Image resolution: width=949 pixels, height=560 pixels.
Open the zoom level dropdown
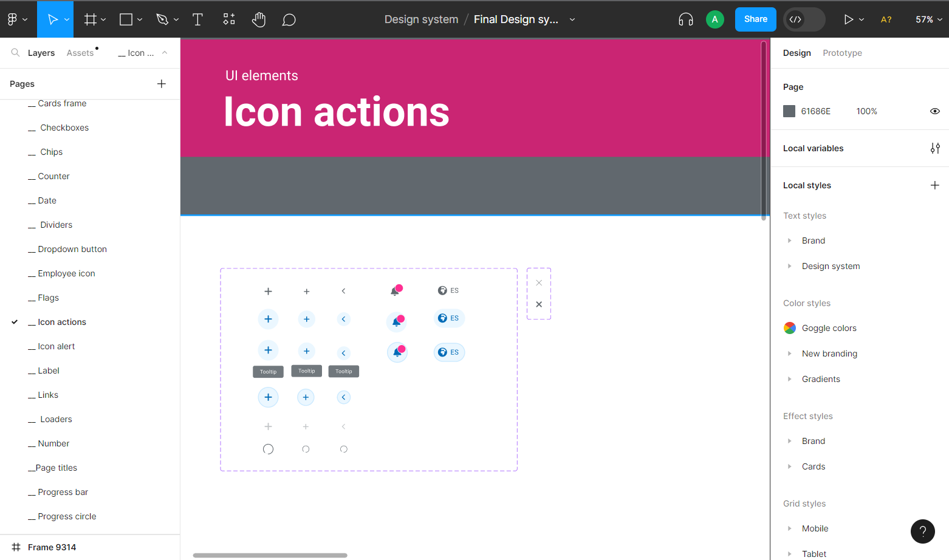929,19
